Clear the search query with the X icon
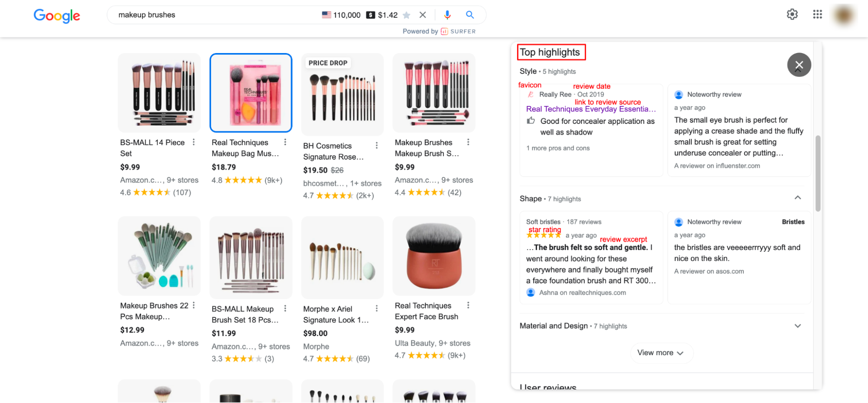Screen dimensions: 868x403 [x=422, y=14]
